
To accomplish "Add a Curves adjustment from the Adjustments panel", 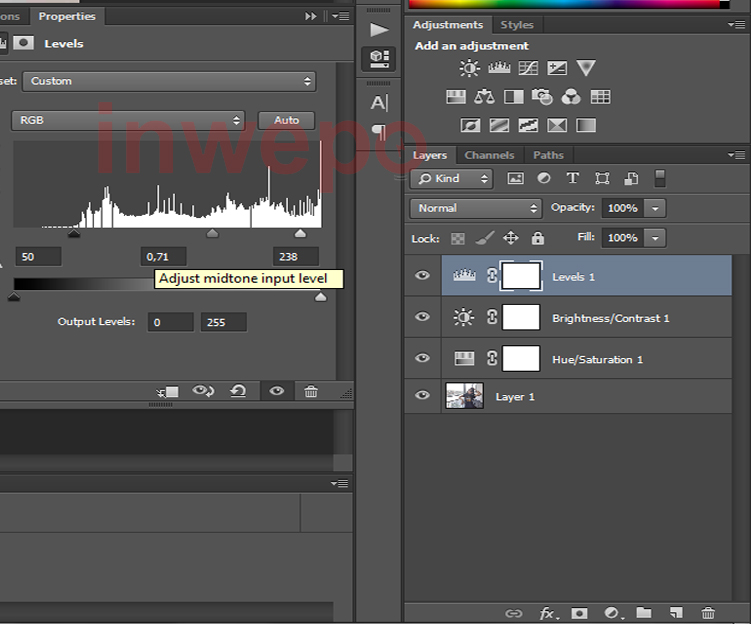I will [528, 68].
